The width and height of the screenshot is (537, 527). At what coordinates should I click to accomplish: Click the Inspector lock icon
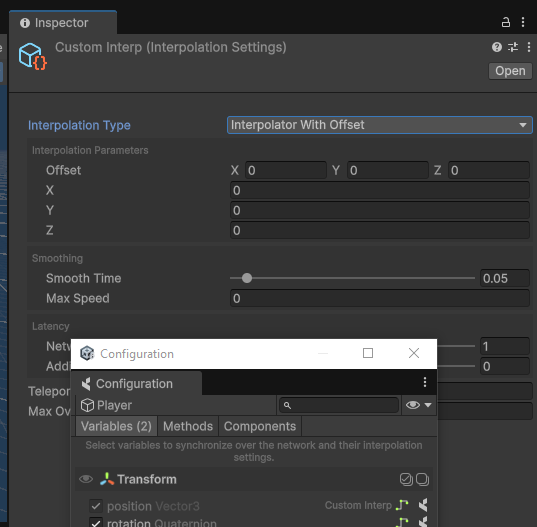click(505, 23)
